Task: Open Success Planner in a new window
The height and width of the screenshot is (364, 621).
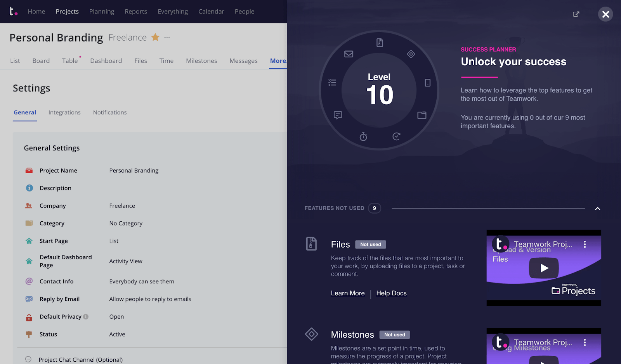Action: pos(576,14)
